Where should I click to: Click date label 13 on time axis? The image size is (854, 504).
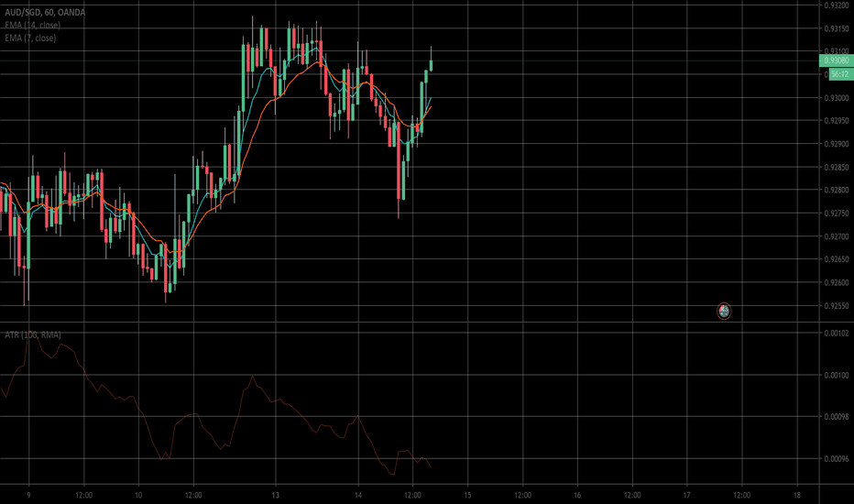pyautogui.click(x=275, y=492)
